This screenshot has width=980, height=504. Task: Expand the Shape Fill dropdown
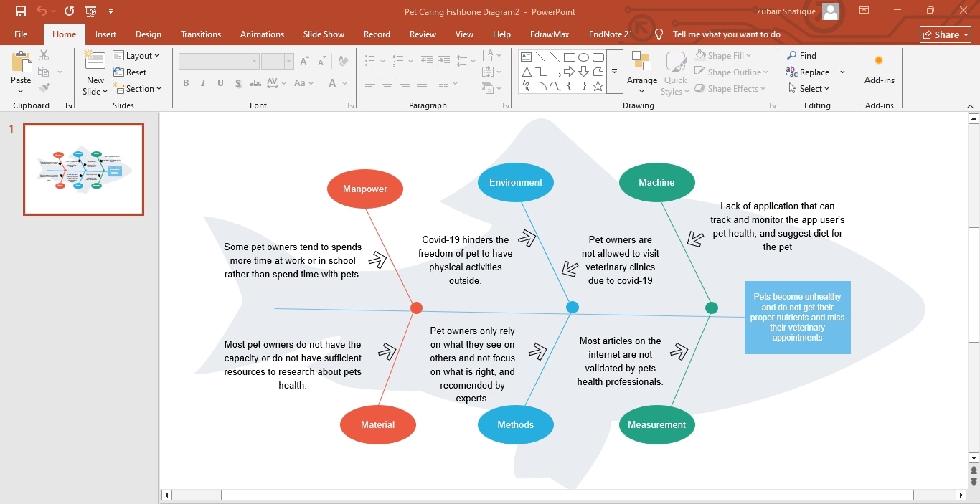(x=750, y=55)
